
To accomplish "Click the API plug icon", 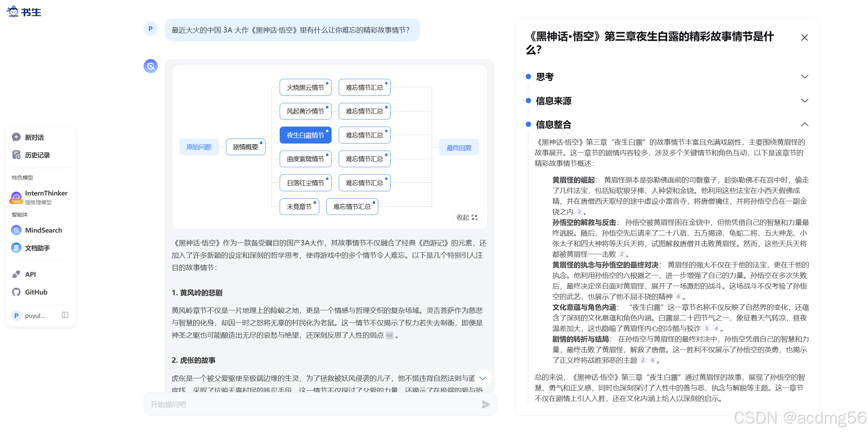I will click(16, 274).
